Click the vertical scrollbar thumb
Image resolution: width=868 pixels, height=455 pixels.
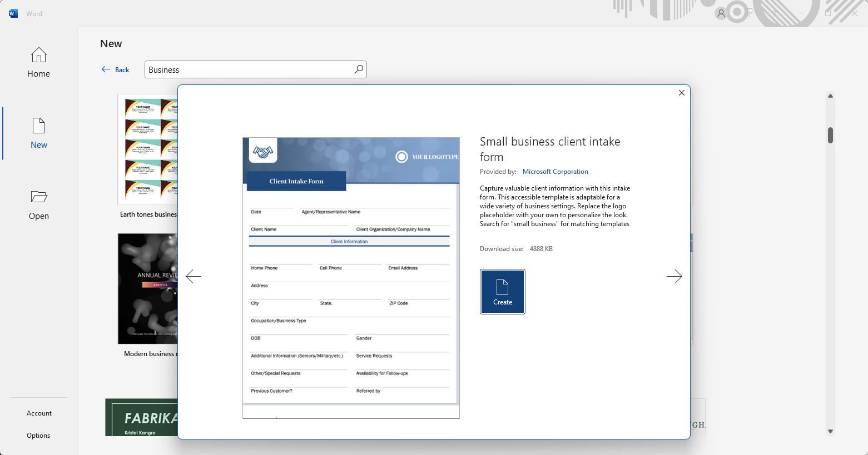pyautogui.click(x=830, y=135)
